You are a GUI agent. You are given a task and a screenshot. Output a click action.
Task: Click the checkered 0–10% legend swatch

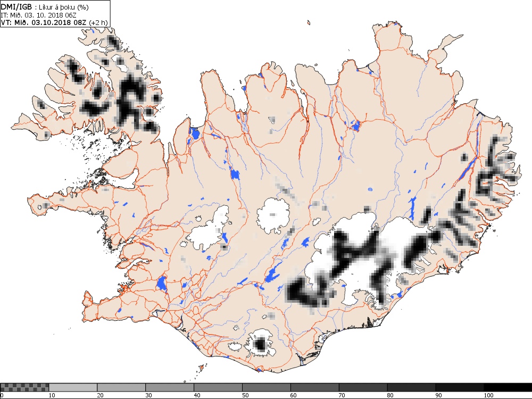(25, 387)
